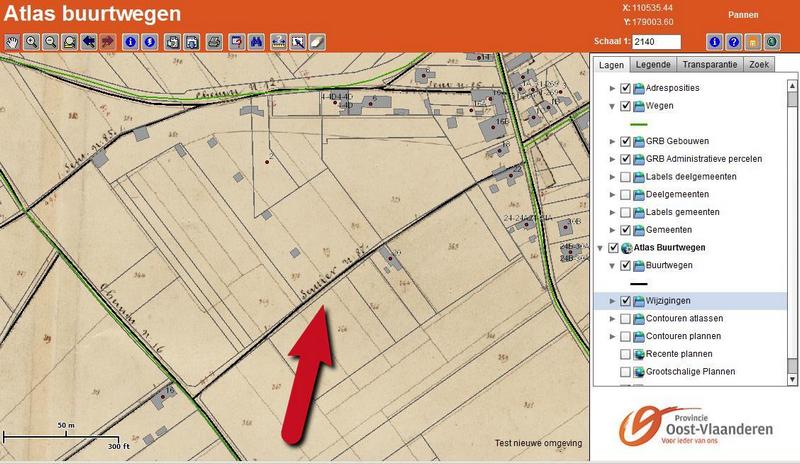Open the Transparantie tab
Viewport: 800px width, 464px height.
click(x=708, y=64)
